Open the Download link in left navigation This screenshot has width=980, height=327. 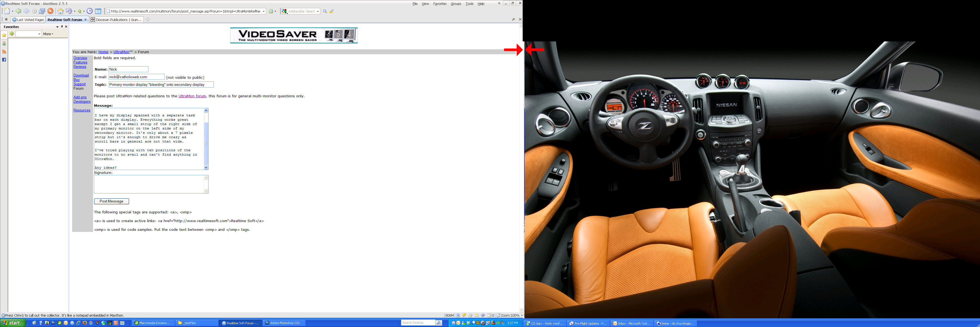(x=81, y=75)
